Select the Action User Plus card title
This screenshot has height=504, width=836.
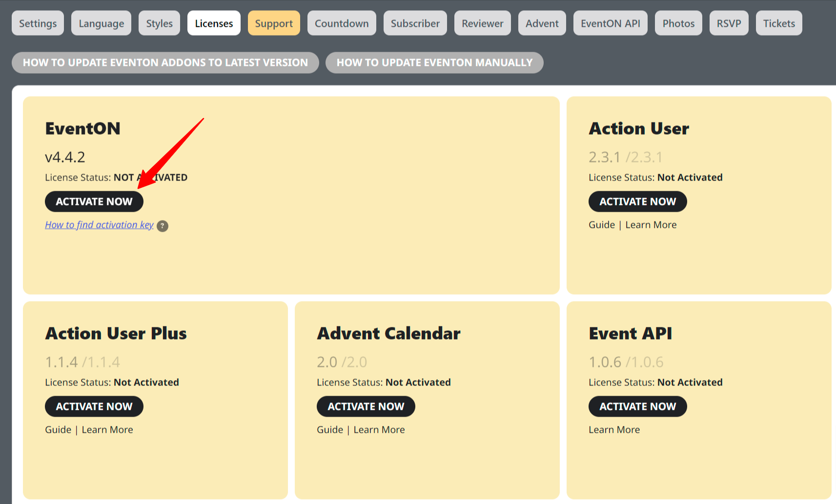tap(116, 333)
